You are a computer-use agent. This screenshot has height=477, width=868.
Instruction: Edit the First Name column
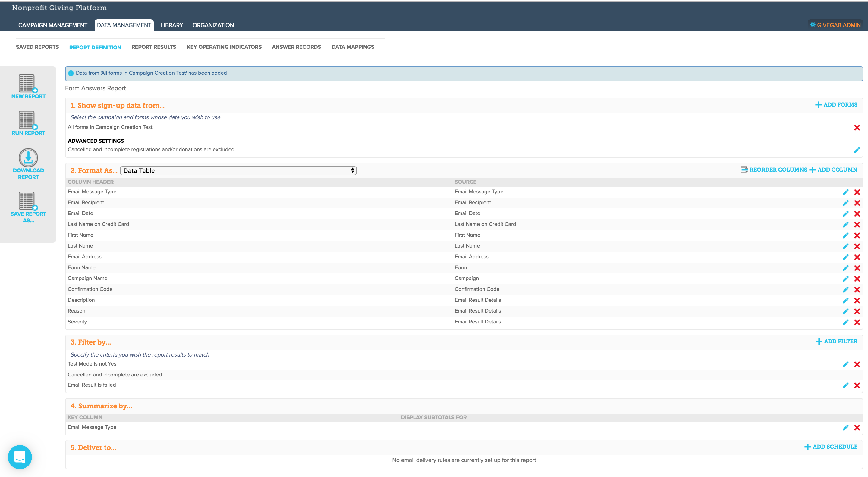(845, 235)
